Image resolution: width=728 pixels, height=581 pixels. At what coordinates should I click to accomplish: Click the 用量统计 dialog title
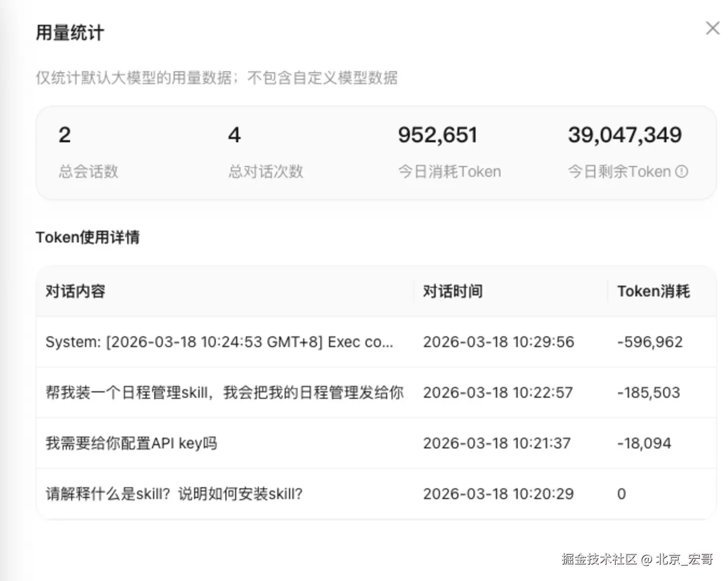tap(69, 32)
